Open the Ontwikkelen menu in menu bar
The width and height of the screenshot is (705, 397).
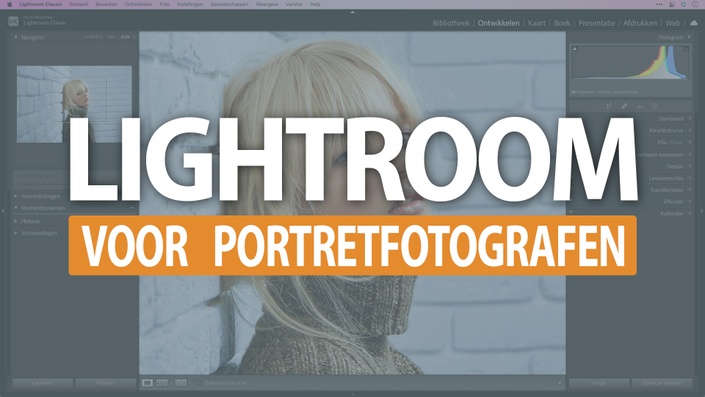(138, 4)
